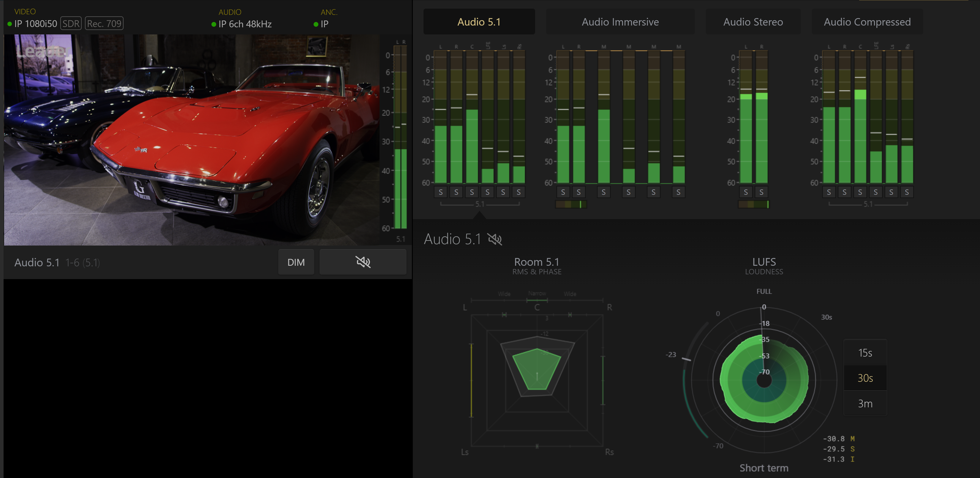980x478 pixels.
Task: Click the L/R level meter beside video preview
Action: (x=400, y=137)
